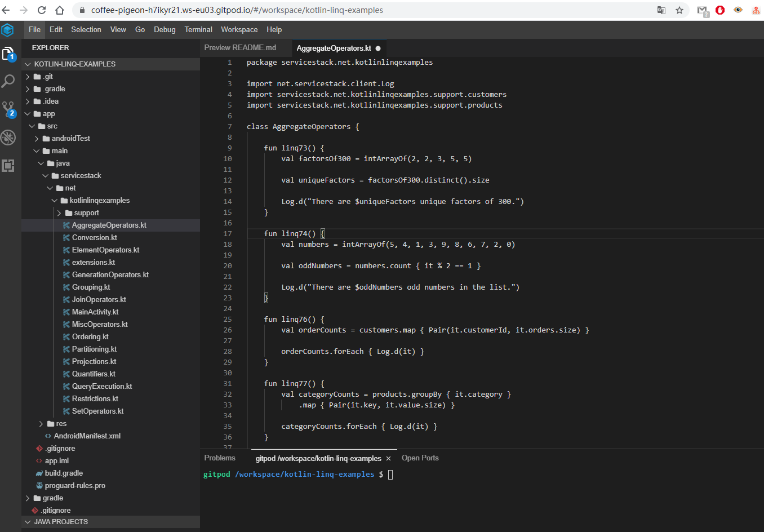Expand the .git folder
Image resolution: width=764 pixels, height=532 pixels.
tap(28, 77)
